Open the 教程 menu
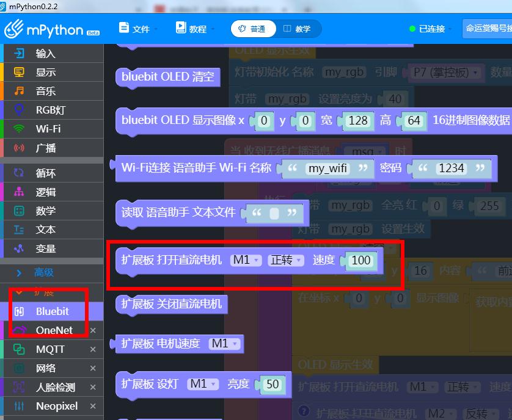 tap(195, 29)
